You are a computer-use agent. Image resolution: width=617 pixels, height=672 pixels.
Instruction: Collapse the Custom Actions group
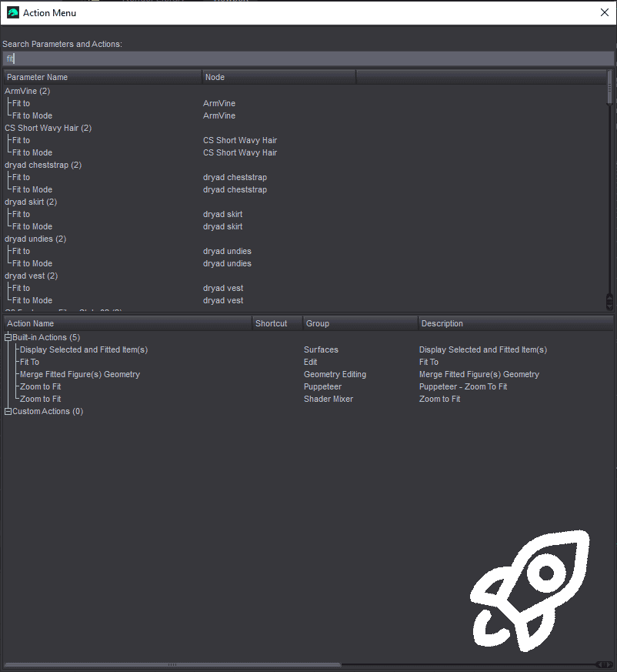[8, 411]
